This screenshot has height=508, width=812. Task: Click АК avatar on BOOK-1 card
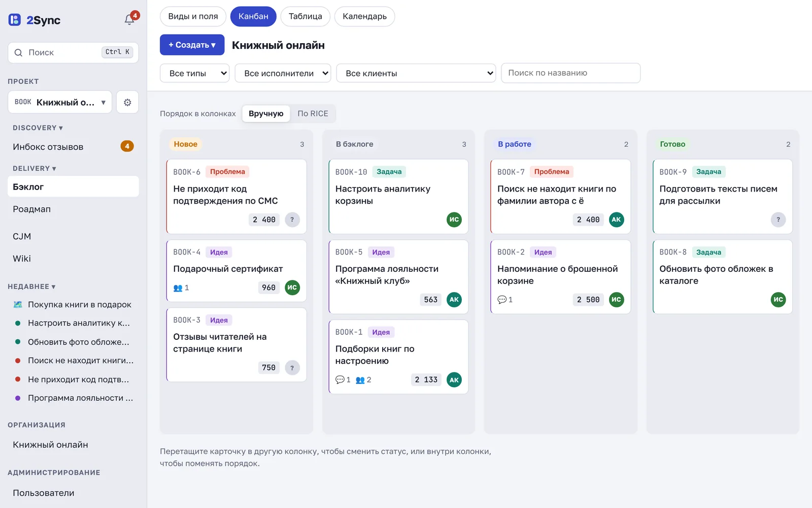454,379
